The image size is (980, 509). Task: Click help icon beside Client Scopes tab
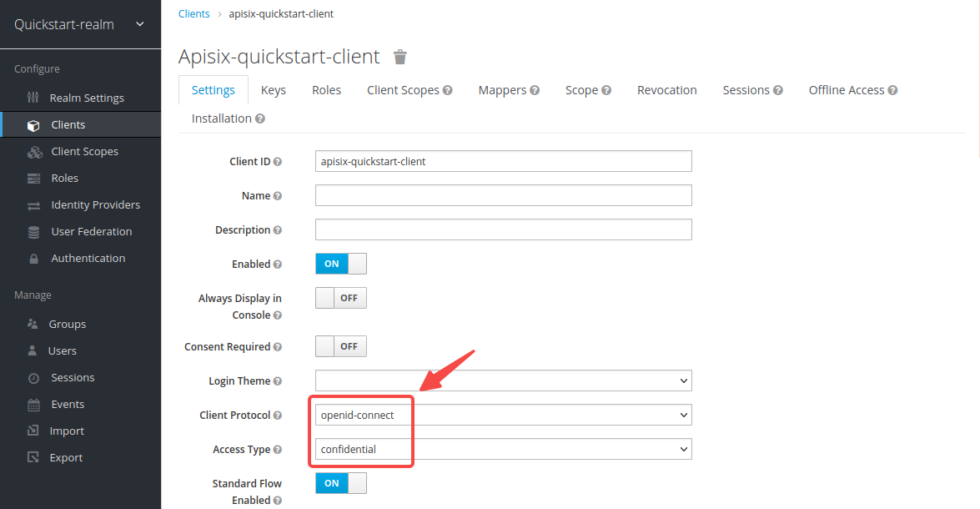click(x=448, y=91)
